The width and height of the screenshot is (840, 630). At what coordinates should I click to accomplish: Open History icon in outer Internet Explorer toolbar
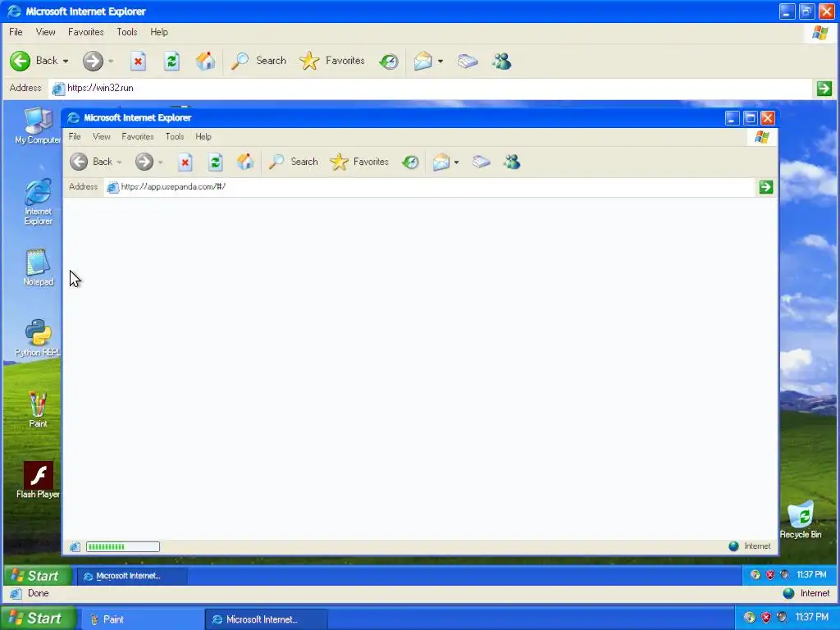(389, 61)
